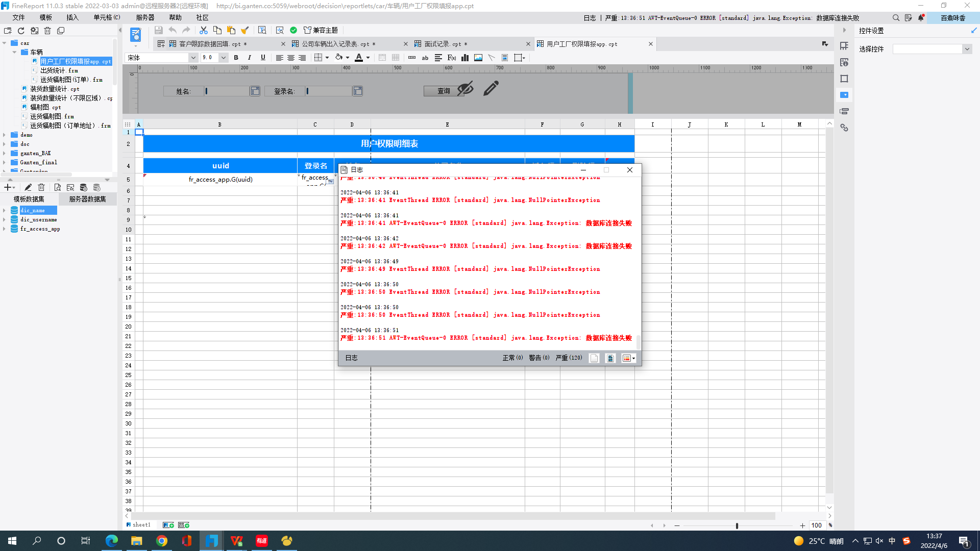Switch to 模板数据集 tab

click(x=29, y=199)
